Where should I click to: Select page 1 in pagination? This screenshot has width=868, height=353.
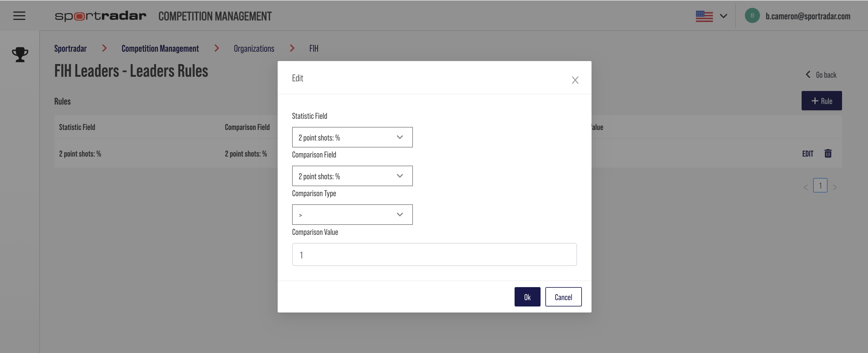[x=820, y=185]
